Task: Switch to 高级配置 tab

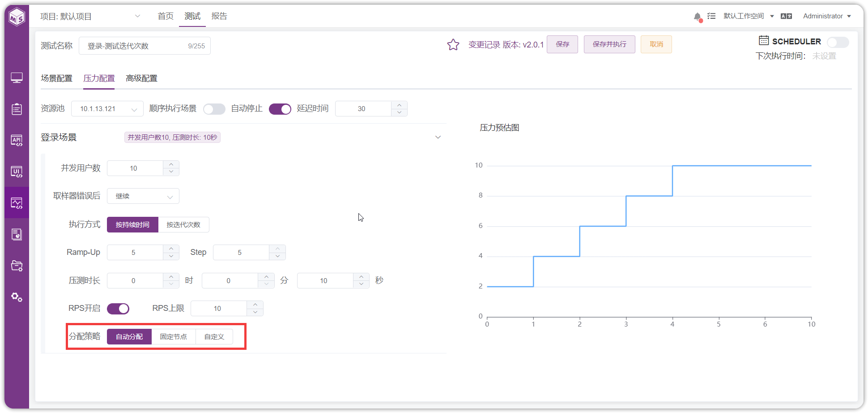Action: pos(141,78)
